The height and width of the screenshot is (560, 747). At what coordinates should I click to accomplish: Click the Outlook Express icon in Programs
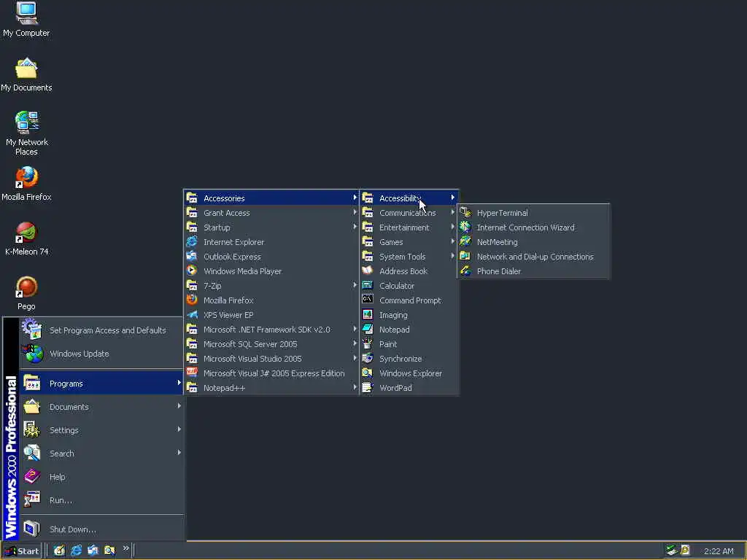(x=192, y=256)
